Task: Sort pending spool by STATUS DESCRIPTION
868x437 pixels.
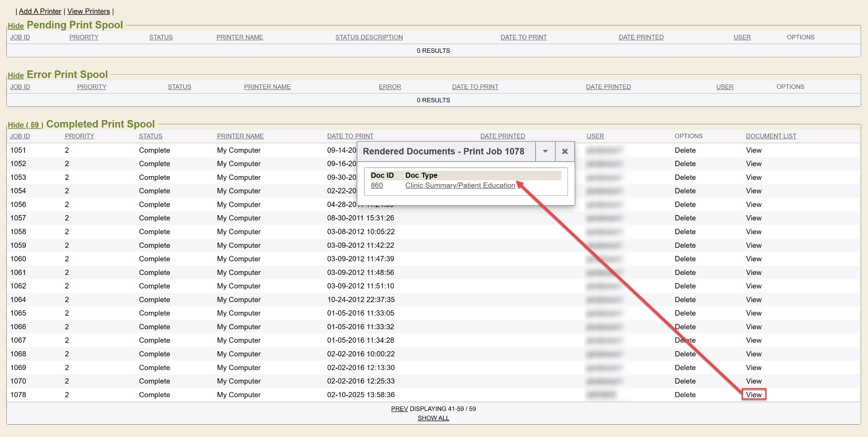Action: click(369, 37)
